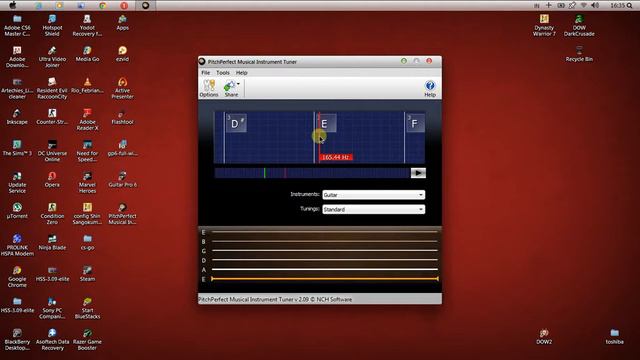The image size is (640, 360).
Task: Open µTorrent desktop icon
Action: pyautogui.click(x=17, y=211)
